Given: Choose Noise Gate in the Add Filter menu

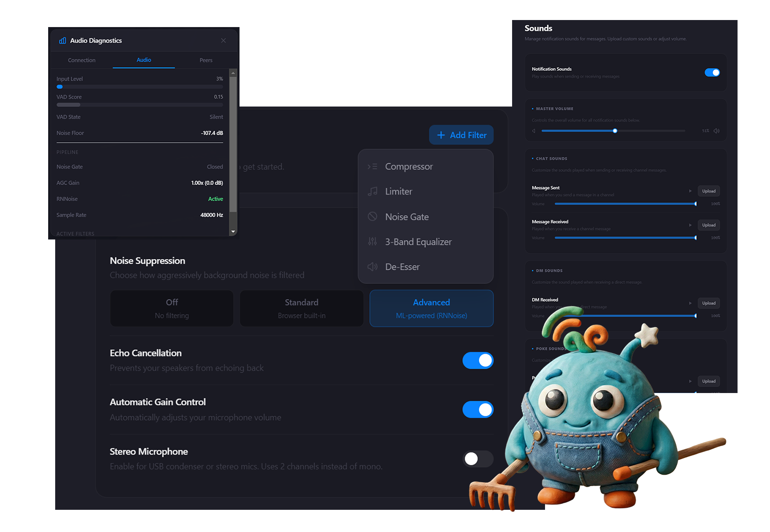Looking at the screenshot, I should click(x=407, y=216).
